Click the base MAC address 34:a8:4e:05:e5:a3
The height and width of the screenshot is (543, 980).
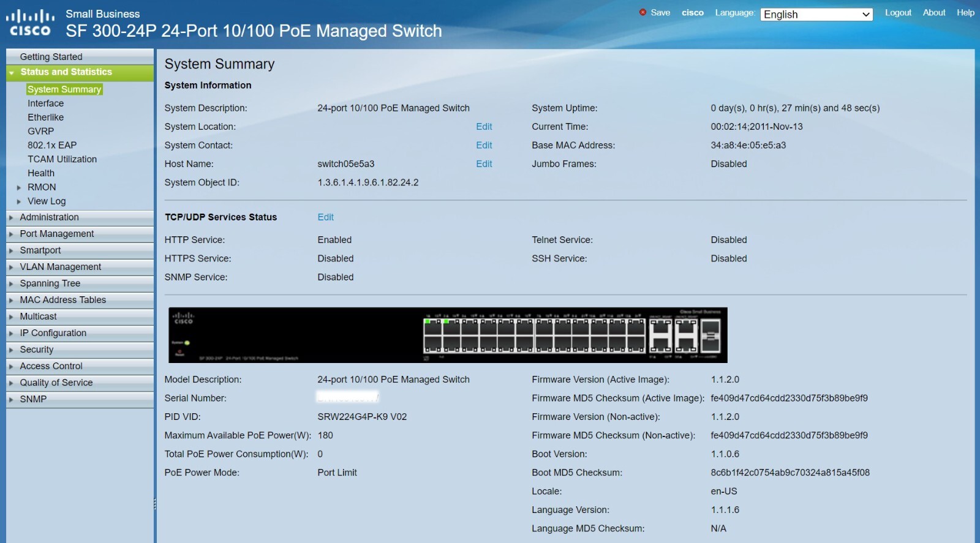(x=748, y=145)
